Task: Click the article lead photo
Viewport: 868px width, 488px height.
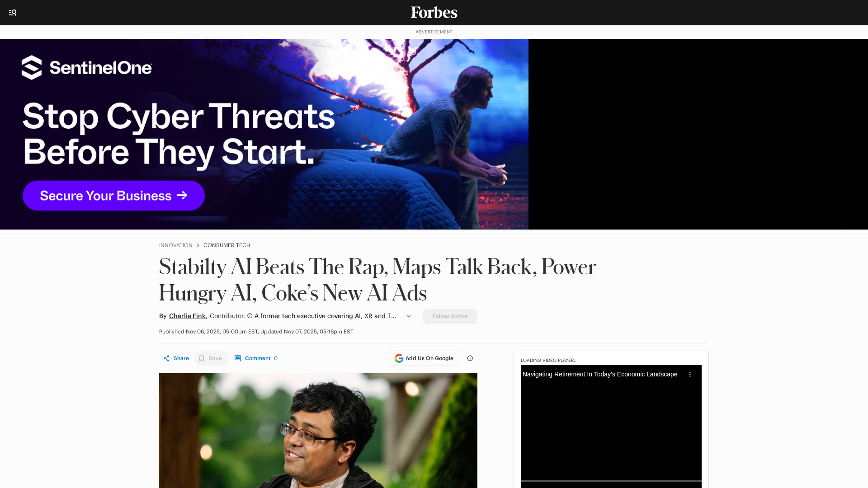Action: (x=318, y=431)
